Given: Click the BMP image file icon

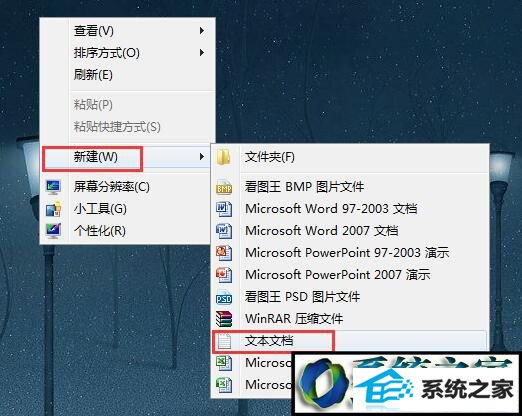Looking at the screenshot, I should point(224,187).
